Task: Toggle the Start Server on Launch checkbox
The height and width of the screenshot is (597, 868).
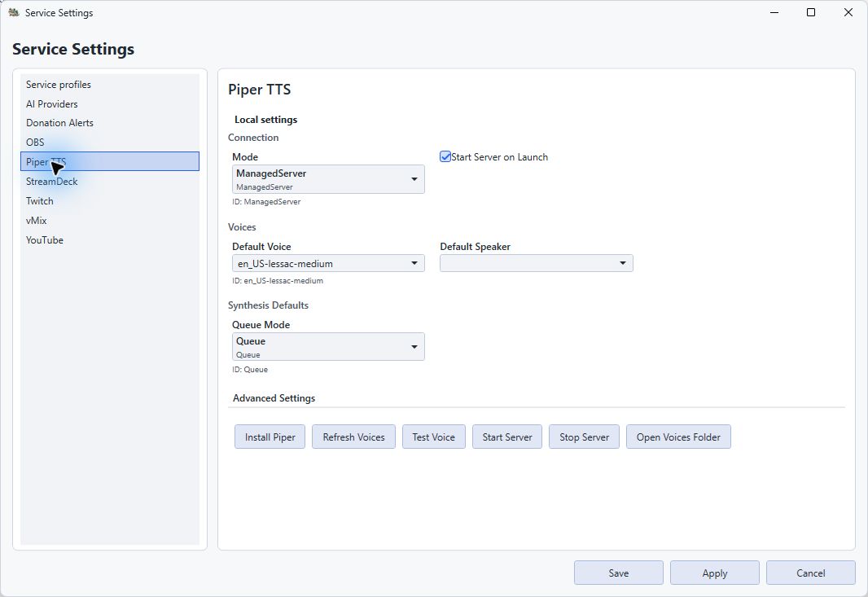Action: [445, 156]
